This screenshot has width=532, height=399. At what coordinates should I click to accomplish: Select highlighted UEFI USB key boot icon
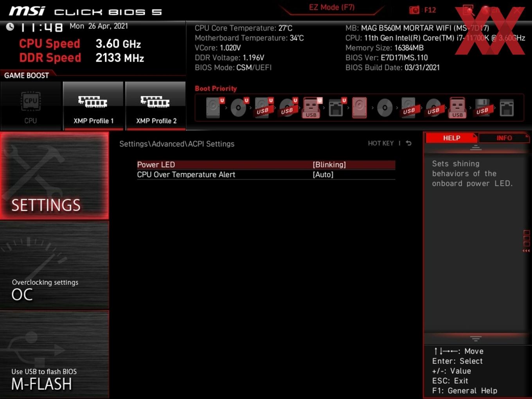312,108
